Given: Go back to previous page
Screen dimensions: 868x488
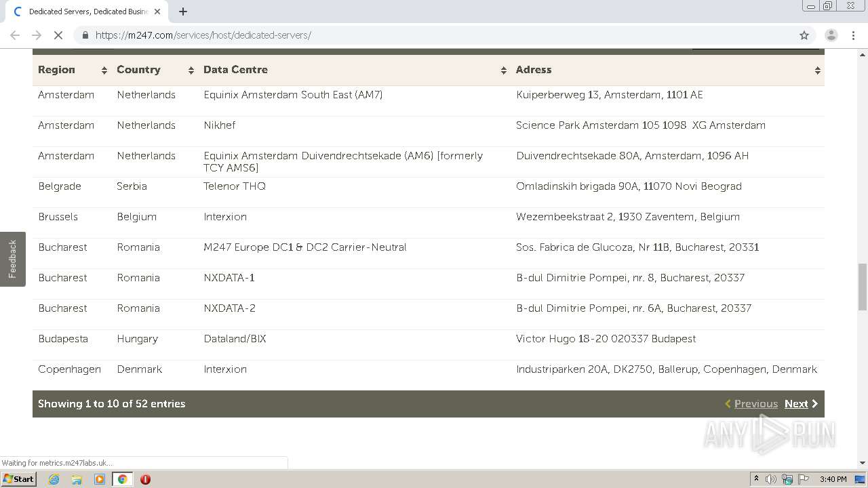Looking at the screenshot, I should tap(15, 35).
